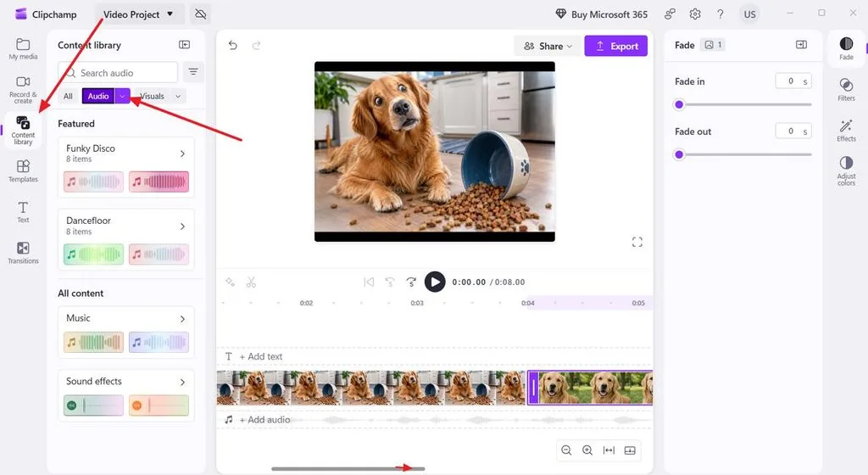The width and height of the screenshot is (868, 475).
Task: Collapse the Fade property panel
Action: [802, 44]
